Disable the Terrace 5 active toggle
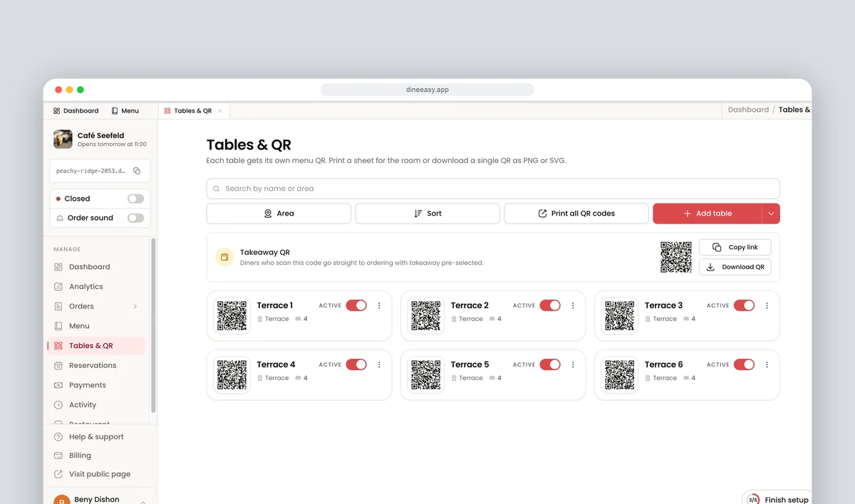Viewport: 855px width, 504px height. coord(550,364)
